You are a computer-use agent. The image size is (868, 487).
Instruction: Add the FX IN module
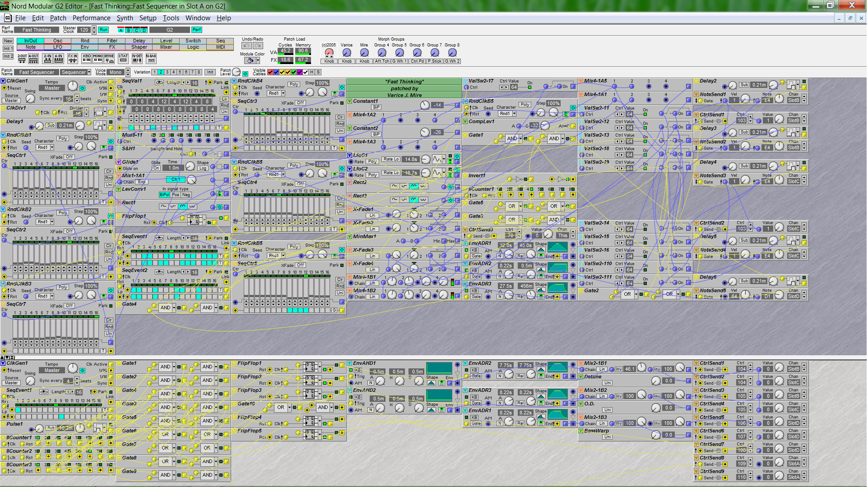point(73,58)
